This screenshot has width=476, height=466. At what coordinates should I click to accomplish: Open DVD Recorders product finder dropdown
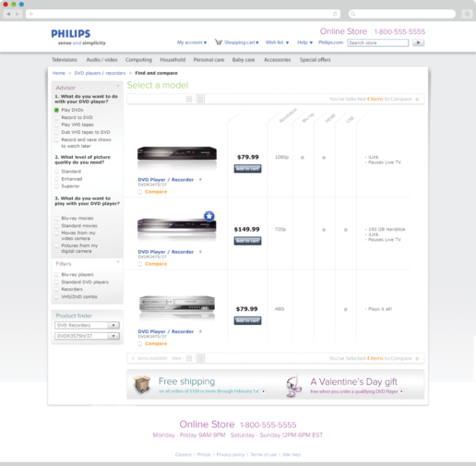(87, 325)
